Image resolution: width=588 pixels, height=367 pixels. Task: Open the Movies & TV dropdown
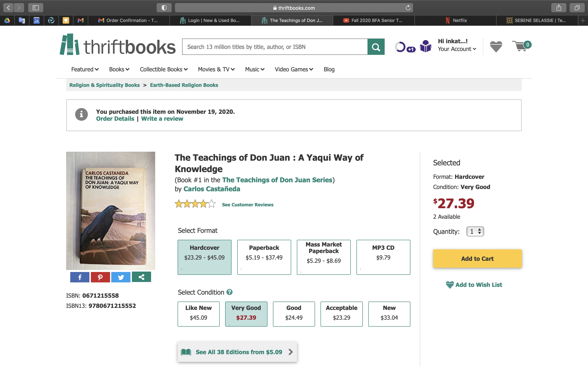[216, 69]
